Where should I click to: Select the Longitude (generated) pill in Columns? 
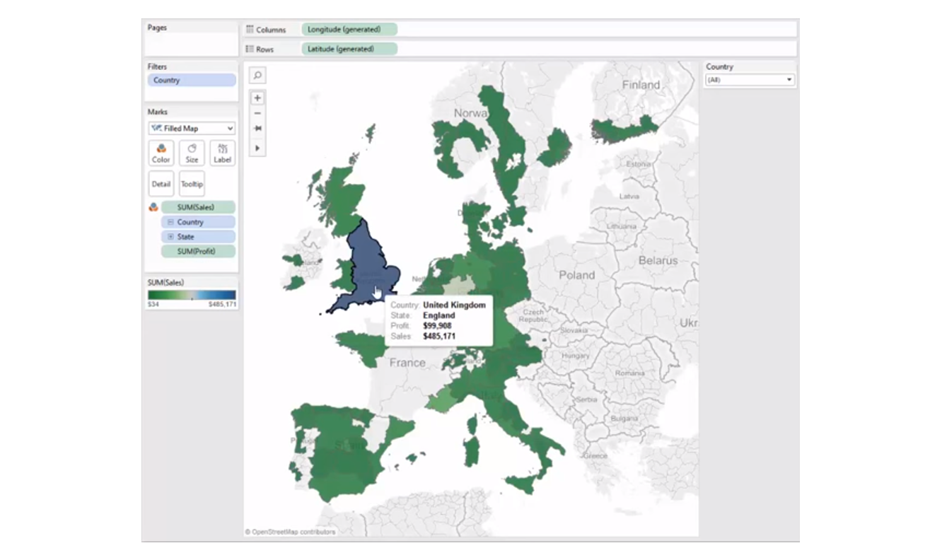[x=349, y=30]
